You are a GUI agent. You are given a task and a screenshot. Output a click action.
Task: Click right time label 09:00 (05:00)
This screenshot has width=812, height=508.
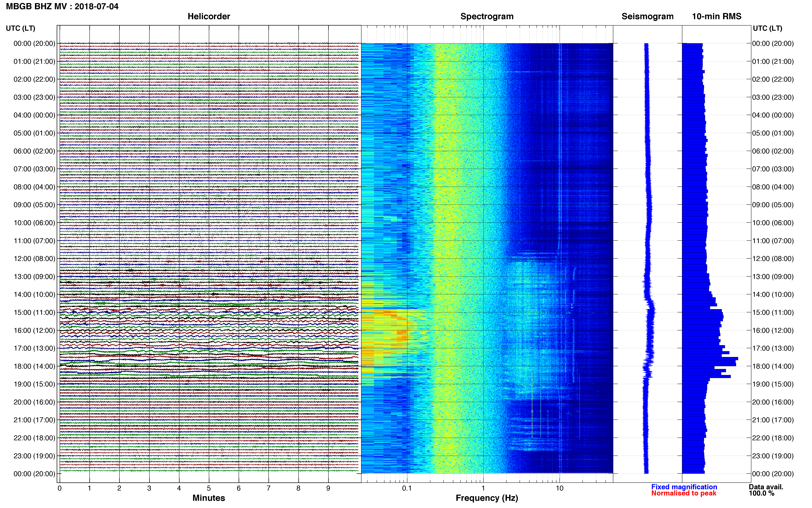pos(773,205)
